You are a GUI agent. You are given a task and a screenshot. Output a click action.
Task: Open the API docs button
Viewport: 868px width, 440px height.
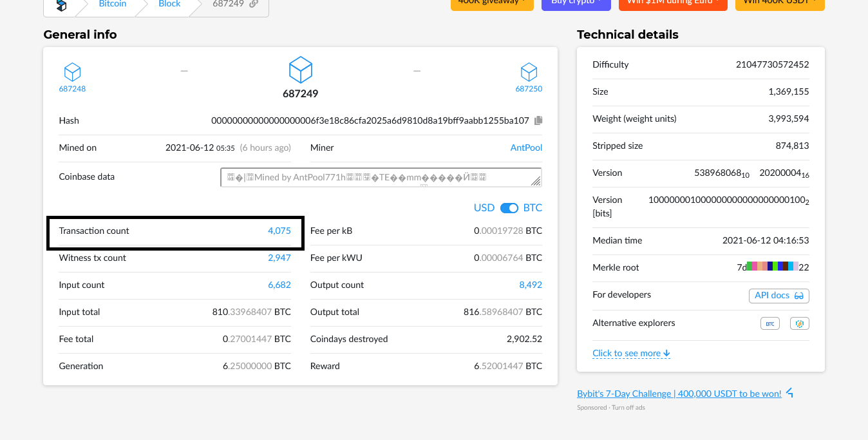[x=778, y=295]
